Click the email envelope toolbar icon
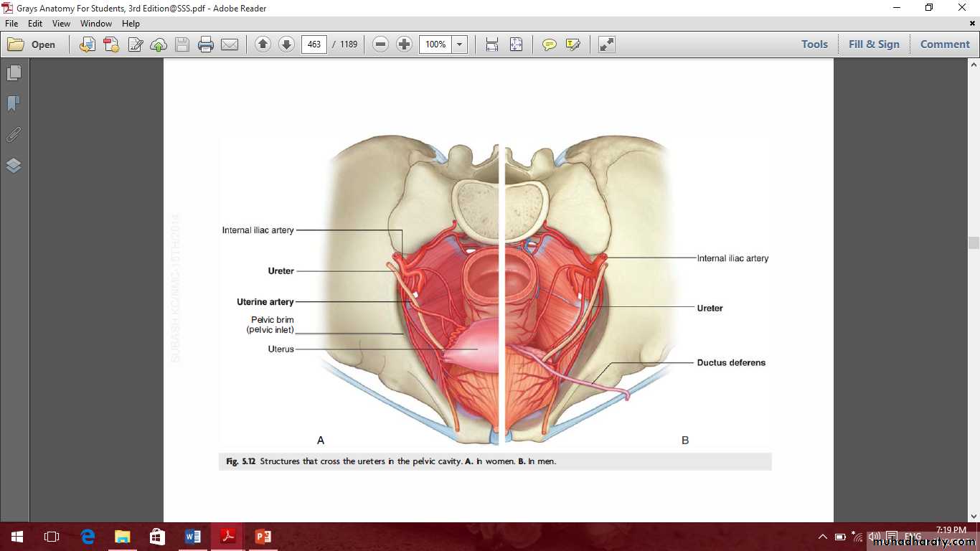 coord(230,44)
